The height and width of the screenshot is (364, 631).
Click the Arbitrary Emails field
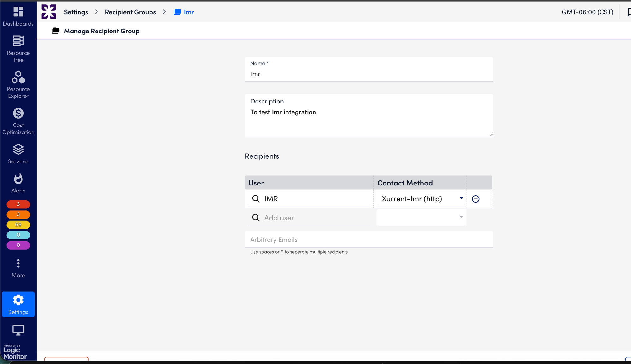point(369,240)
